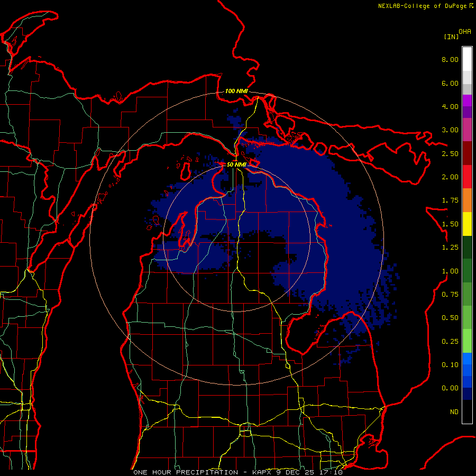Click the 6.00 legend value
The width and height of the screenshot is (476, 476).
click(450, 83)
